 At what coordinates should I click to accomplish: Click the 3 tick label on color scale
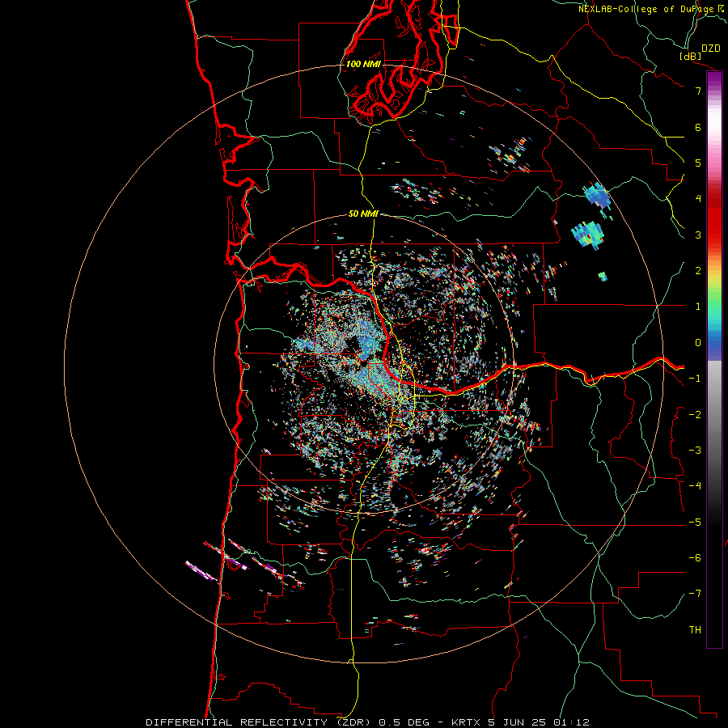[698, 235]
